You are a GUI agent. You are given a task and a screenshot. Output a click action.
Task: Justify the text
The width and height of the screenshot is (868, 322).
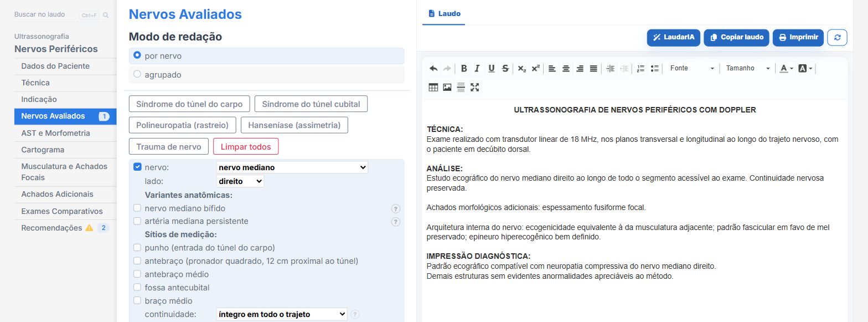tap(593, 69)
